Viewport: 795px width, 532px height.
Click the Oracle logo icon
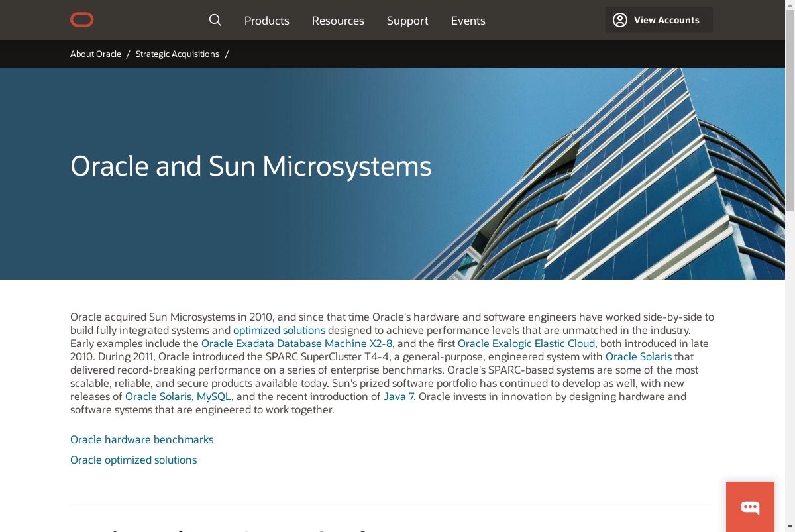82,20
